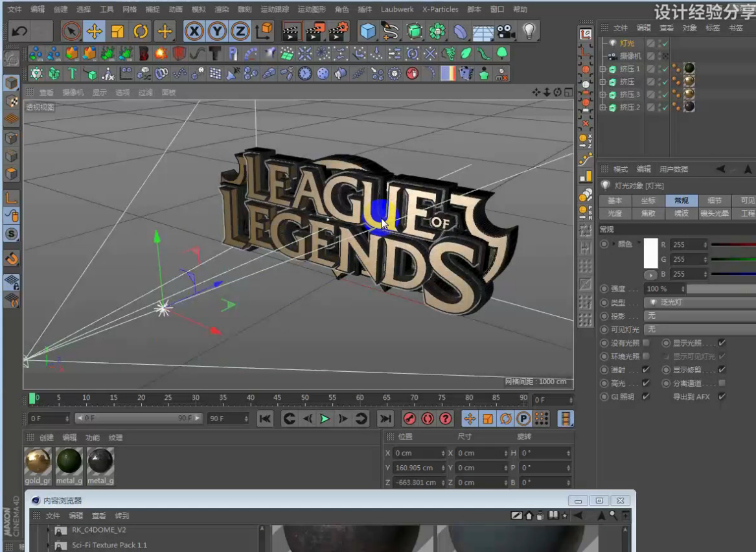Viewport: 756px width, 552px height.
Task: Switch to the 细节 attribute tab
Action: click(x=715, y=201)
